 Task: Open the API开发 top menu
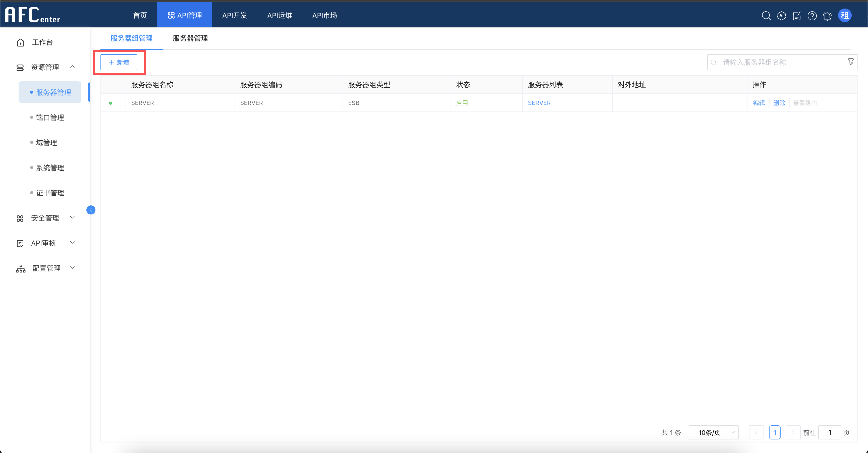(235, 16)
